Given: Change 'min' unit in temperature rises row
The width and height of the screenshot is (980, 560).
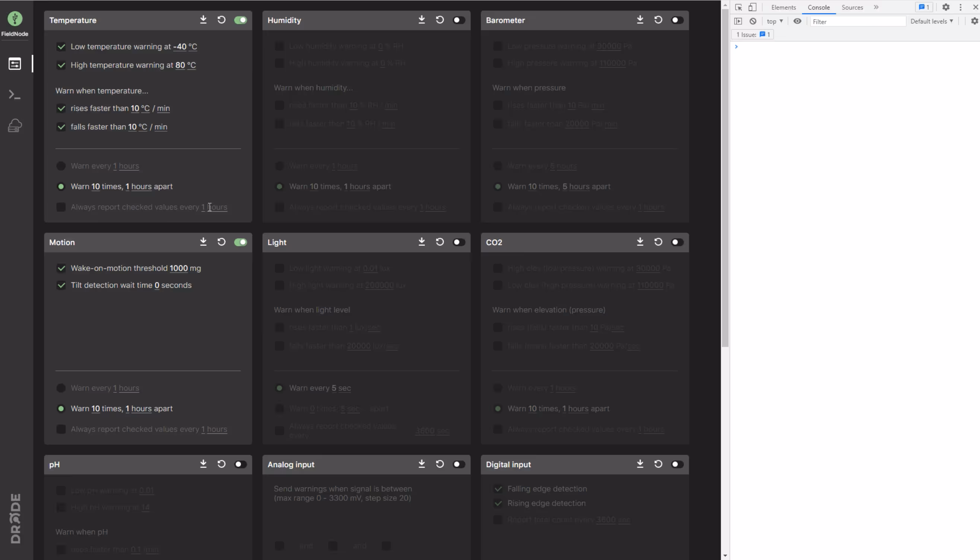Looking at the screenshot, I should [164, 108].
